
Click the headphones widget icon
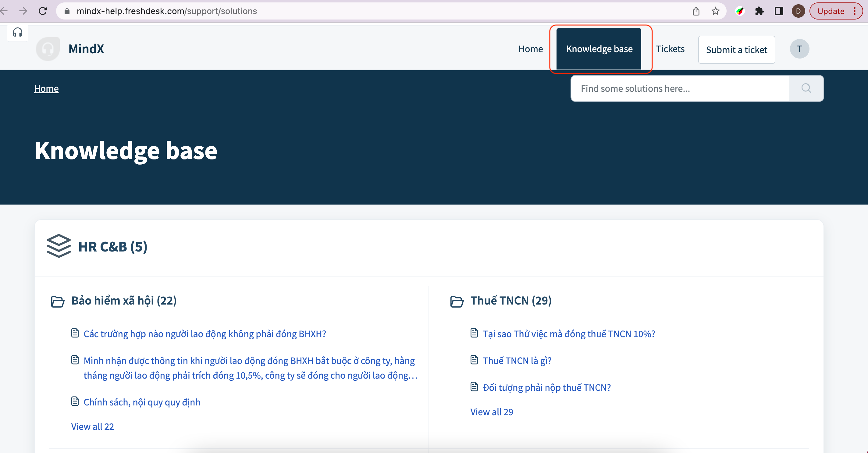pyautogui.click(x=17, y=32)
